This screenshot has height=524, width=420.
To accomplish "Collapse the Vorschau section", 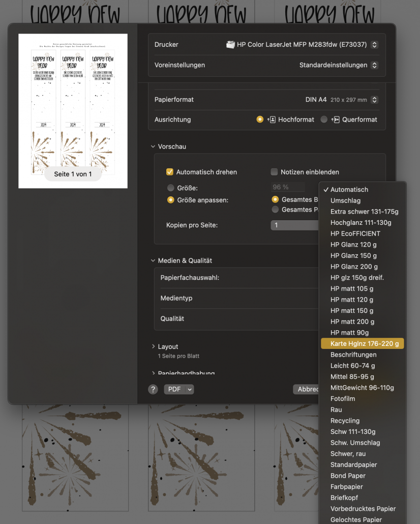I will click(153, 147).
